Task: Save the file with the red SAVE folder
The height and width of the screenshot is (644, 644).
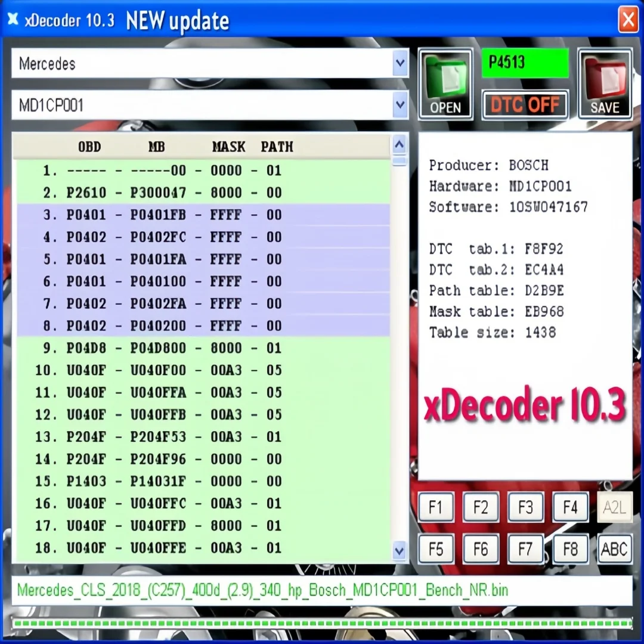Action: point(605,84)
